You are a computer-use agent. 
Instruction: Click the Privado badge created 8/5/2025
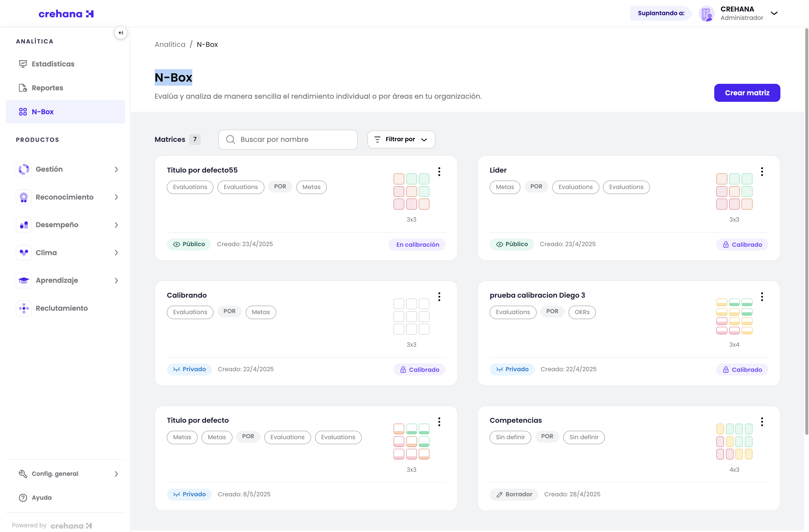(189, 494)
